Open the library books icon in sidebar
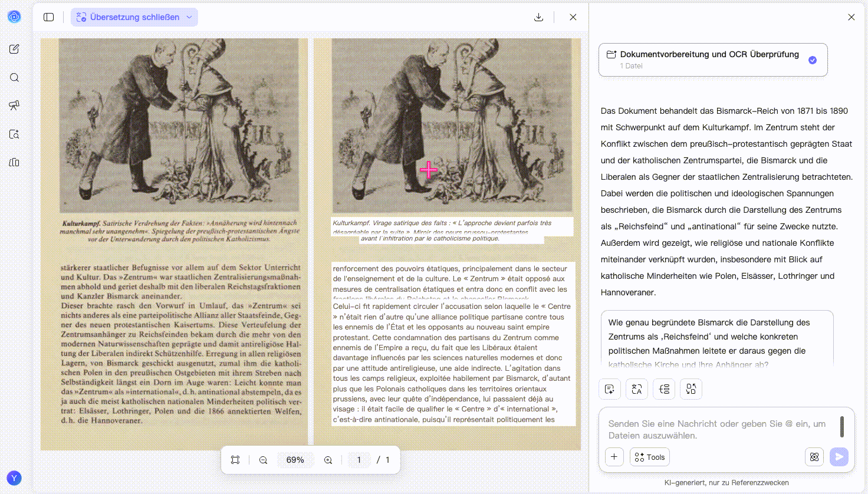This screenshot has width=868, height=494. 14,162
